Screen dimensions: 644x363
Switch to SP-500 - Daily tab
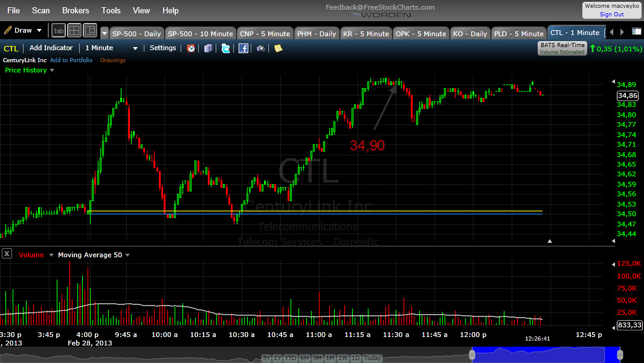pyautogui.click(x=137, y=34)
